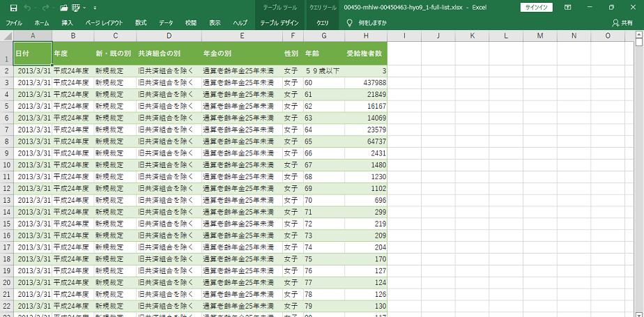Select the 受給権者数 header cell
644x317 pixels.
click(366, 53)
